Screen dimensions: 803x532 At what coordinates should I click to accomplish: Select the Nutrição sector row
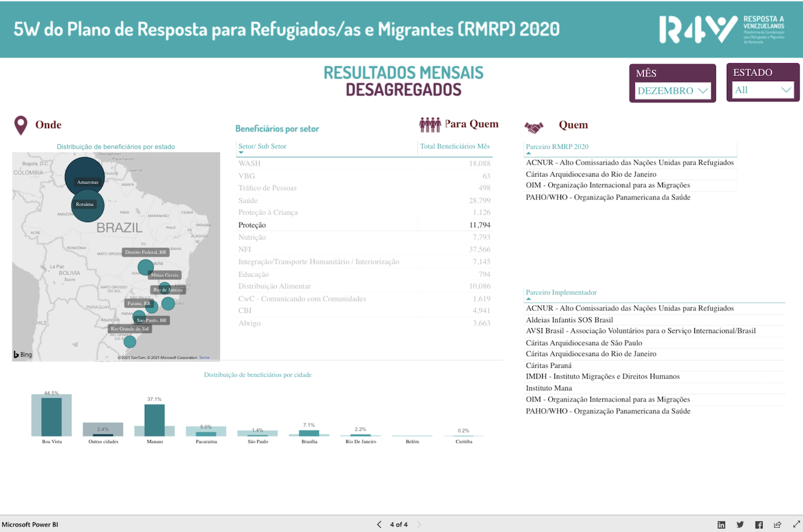point(364,237)
